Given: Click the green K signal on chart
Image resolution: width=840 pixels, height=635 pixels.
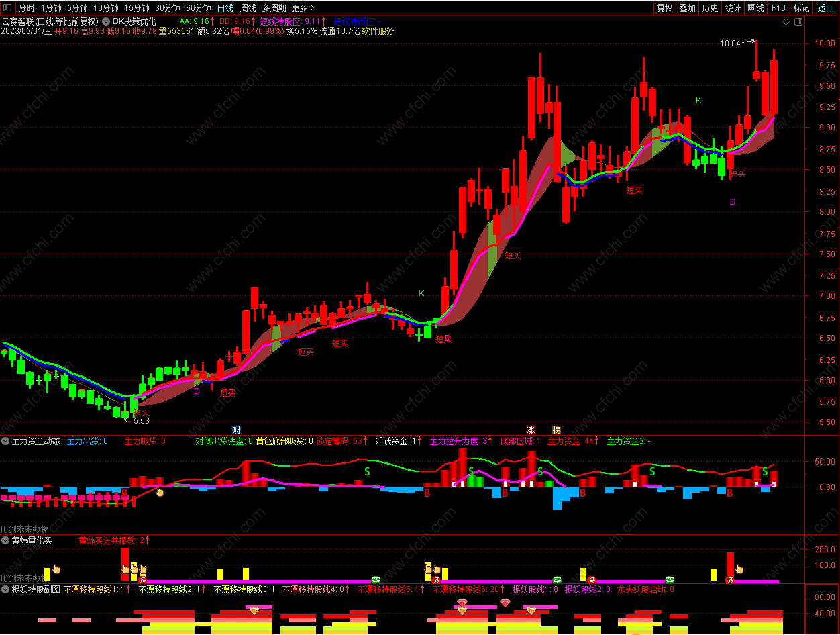Looking at the screenshot, I should click(x=698, y=100).
